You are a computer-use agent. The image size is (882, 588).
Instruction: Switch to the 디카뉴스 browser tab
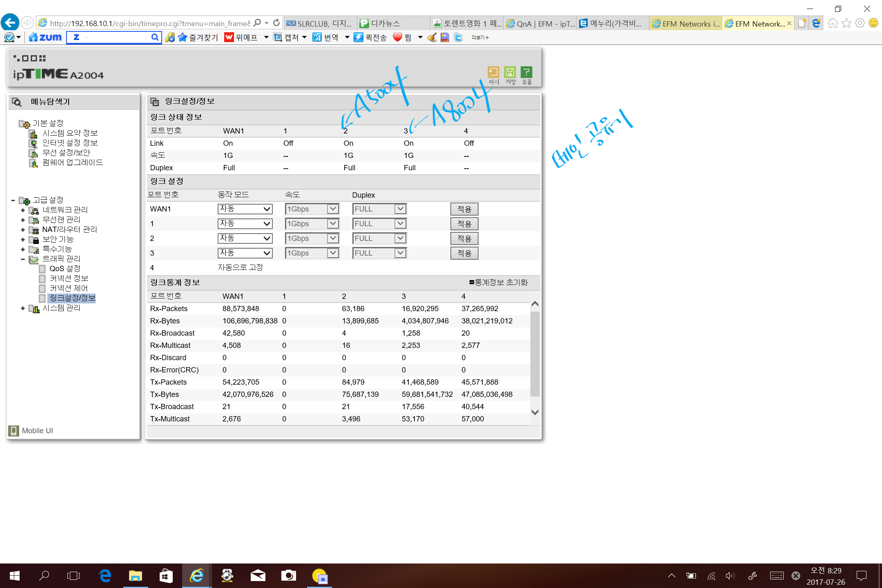[x=393, y=23]
